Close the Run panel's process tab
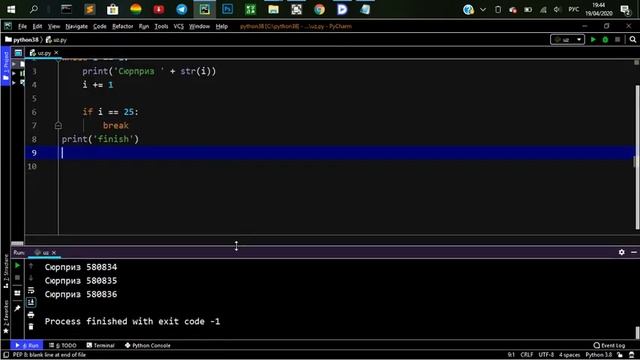Viewport: 640px width, 360px height. (54, 253)
